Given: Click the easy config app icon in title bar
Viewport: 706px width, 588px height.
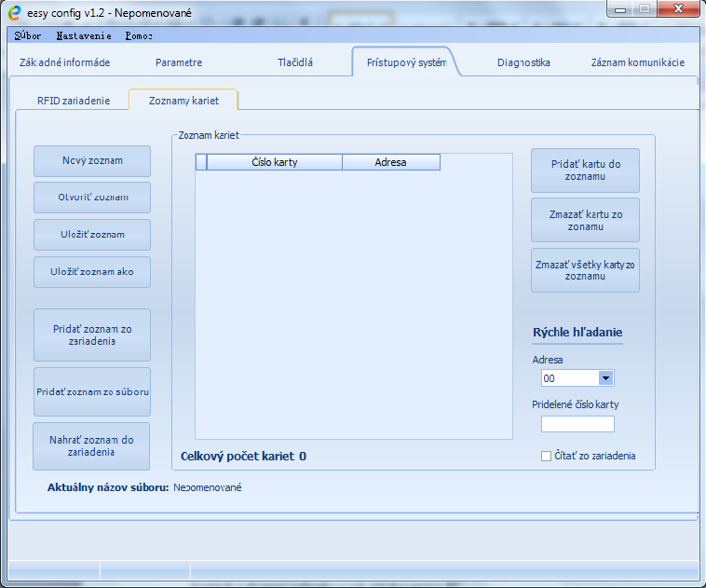Looking at the screenshot, I should [x=14, y=12].
